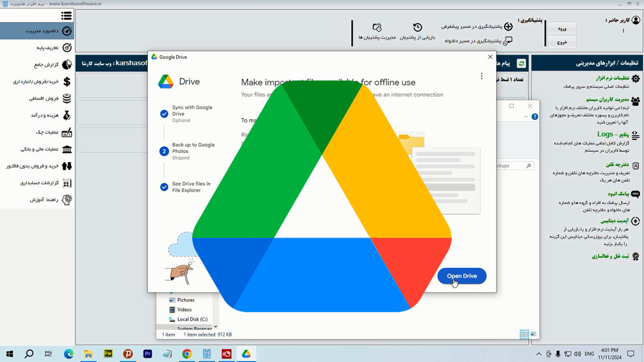Switch File Explorer to large icons view
644x362 pixels.
(x=533, y=334)
